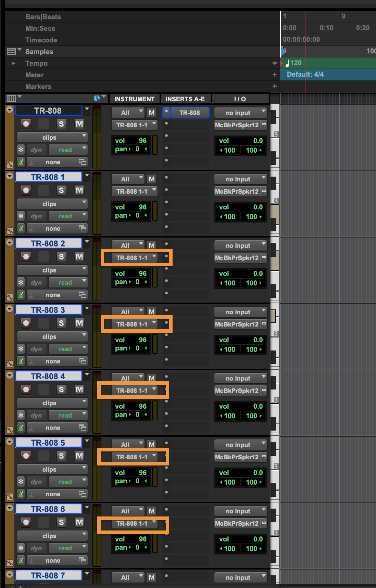Viewport: 376px width, 588px height.
Task: Open the output window icon on TR-808 1
Action: pyautogui.click(x=264, y=191)
